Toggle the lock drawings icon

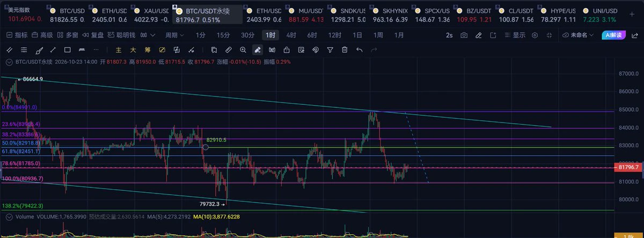click(x=287, y=50)
